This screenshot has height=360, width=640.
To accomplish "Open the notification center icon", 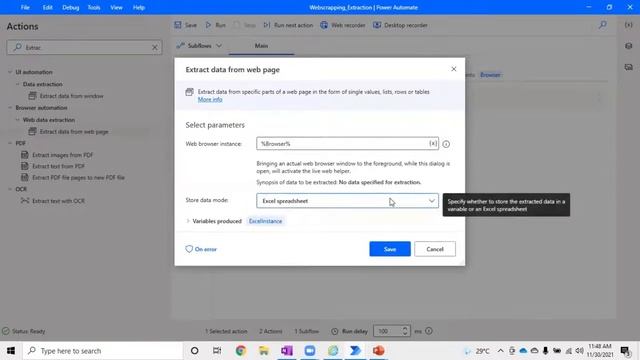I will click(x=625, y=351).
